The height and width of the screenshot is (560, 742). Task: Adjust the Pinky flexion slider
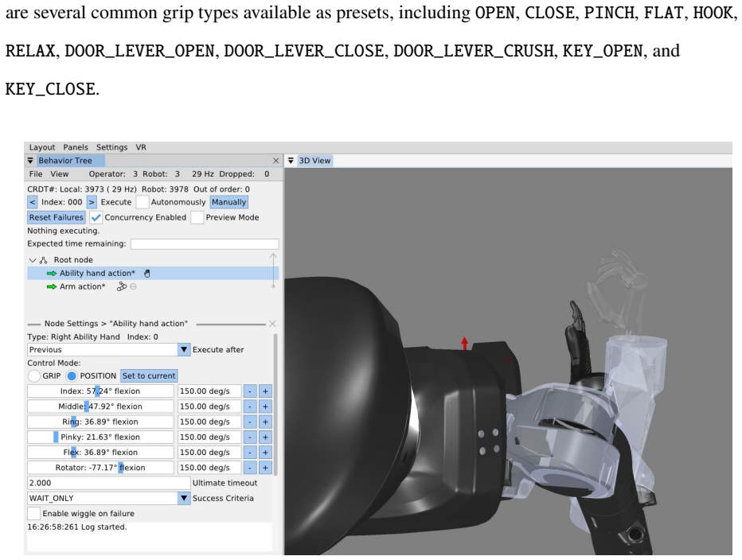pos(100,437)
